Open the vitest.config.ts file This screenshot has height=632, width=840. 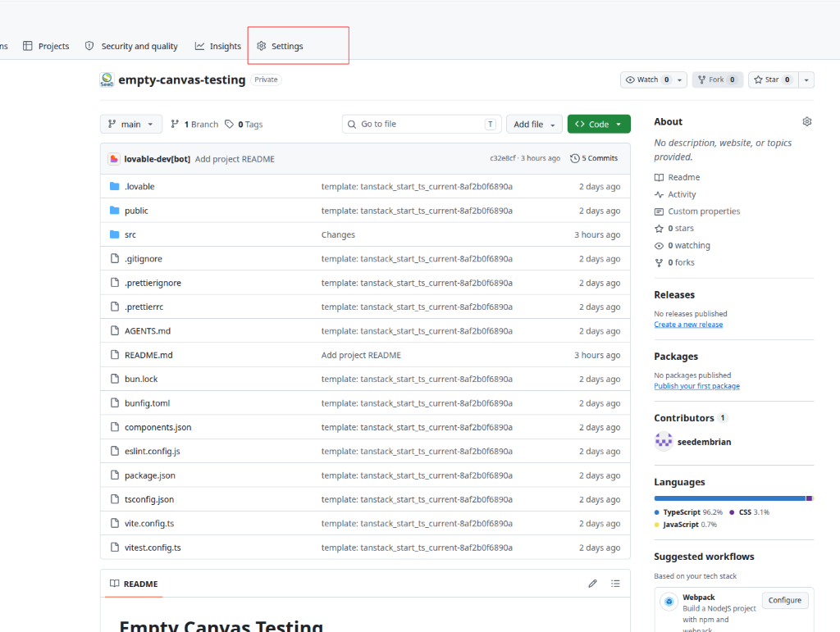click(x=153, y=548)
